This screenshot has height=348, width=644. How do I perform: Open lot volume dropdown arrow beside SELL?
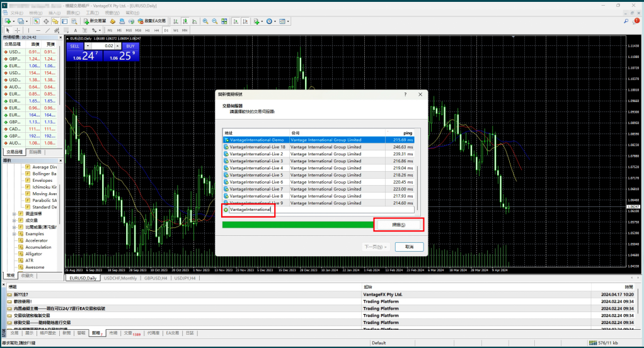88,46
